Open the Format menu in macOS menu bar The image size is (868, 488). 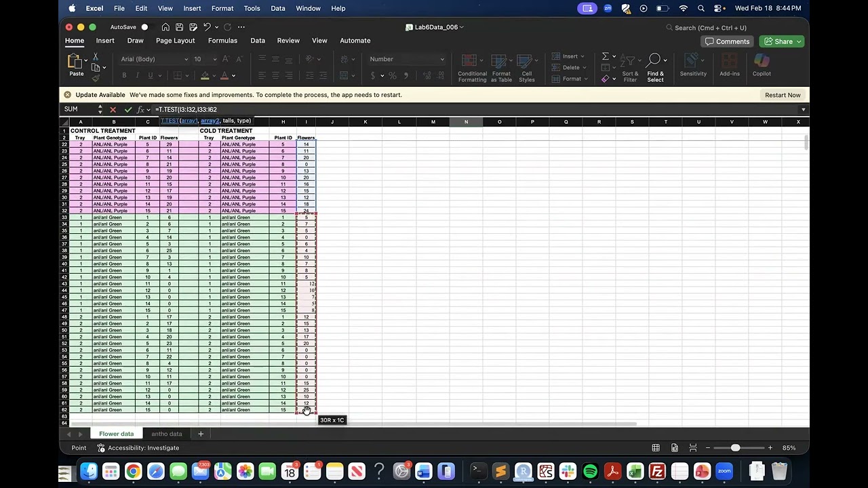222,8
